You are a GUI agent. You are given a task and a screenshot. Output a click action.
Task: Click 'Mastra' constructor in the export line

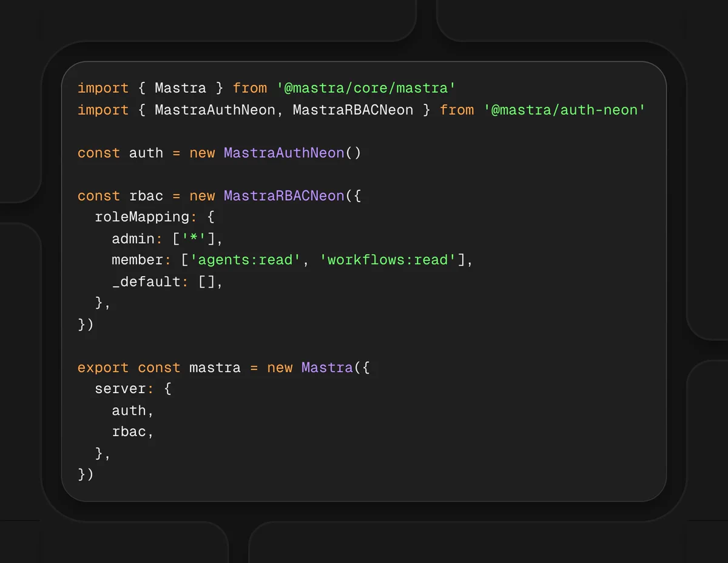327,368
